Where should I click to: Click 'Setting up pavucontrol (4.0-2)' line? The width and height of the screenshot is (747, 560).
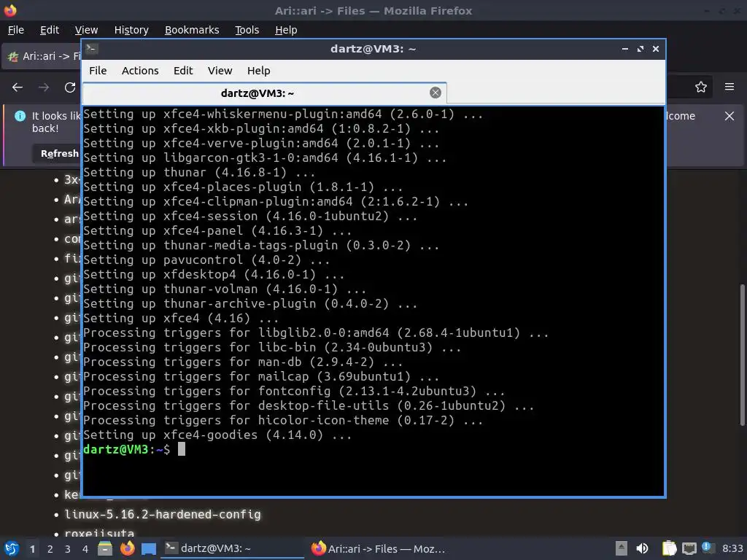point(206,260)
